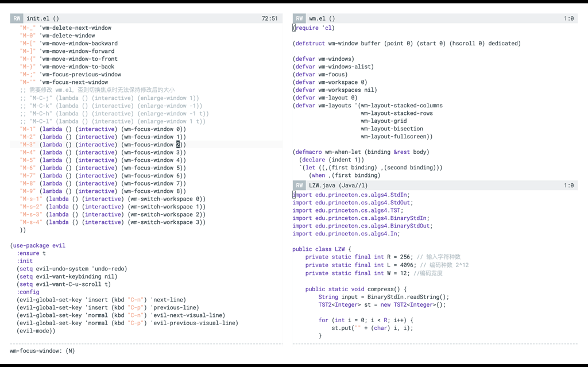
Task: Click the wm-layout-fullscreen symbol
Action: [394, 136]
